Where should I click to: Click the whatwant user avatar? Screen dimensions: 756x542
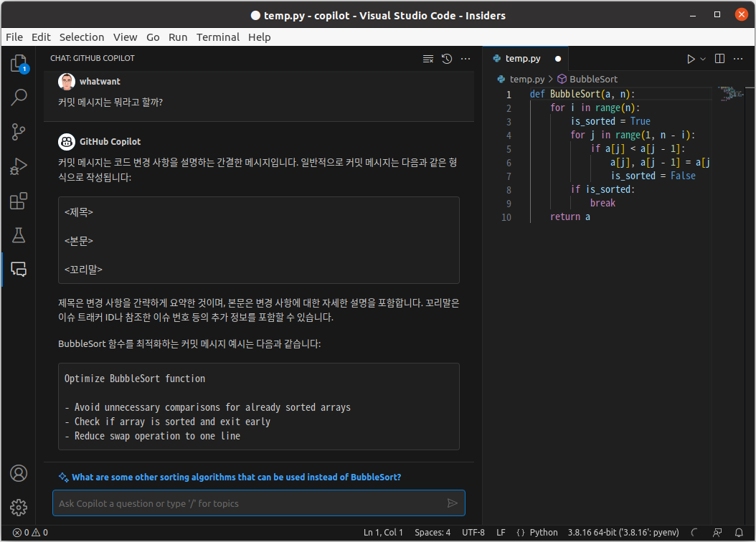pyautogui.click(x=67, y=82)
